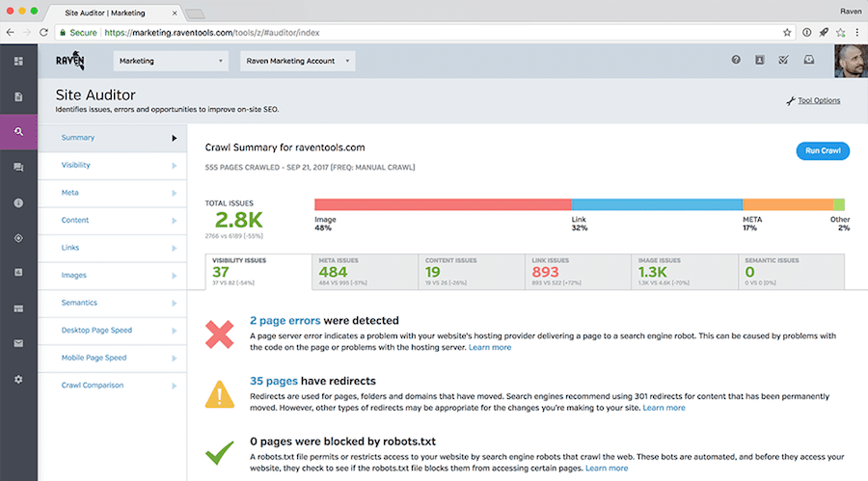Expand the Meta section arrow
Image resolution: width=868 pixels, height=481 pixels.
pyautogui.click(x=174, y=193)
